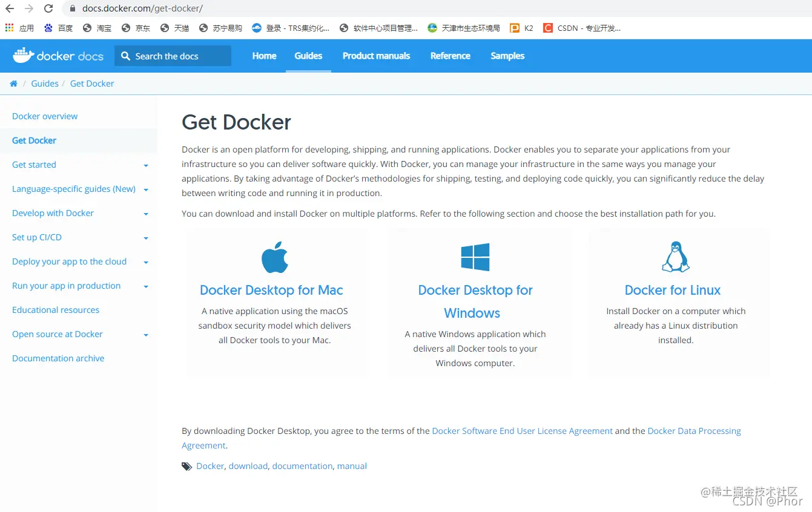Open the 百度 bookmark
Screen dimensions: 812x512
(58, 28)
